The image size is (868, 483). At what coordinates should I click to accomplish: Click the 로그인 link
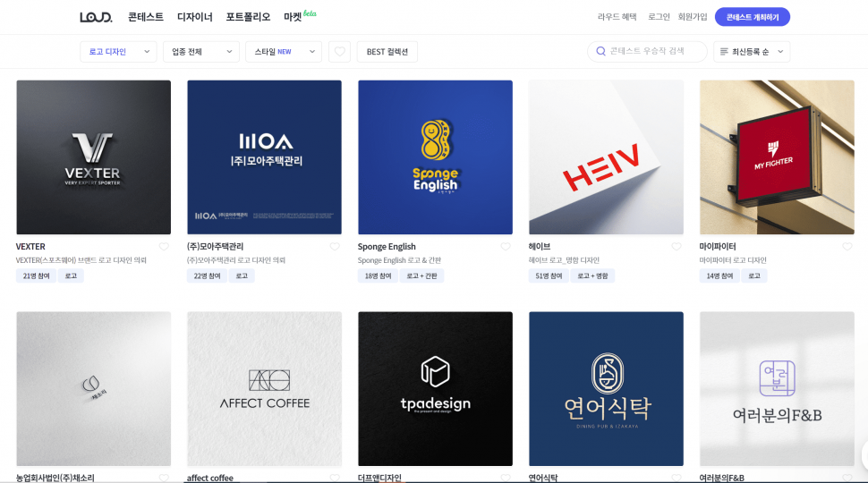tap(659, 17)
